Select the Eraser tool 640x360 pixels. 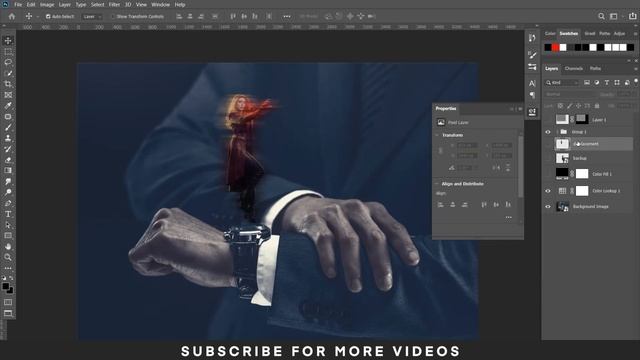click(8, 160)
